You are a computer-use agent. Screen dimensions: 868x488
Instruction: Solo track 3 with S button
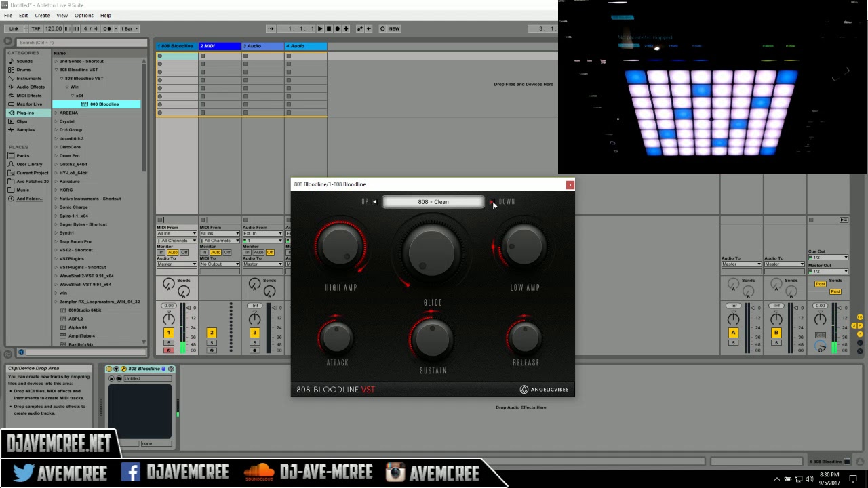click(254, 343)
